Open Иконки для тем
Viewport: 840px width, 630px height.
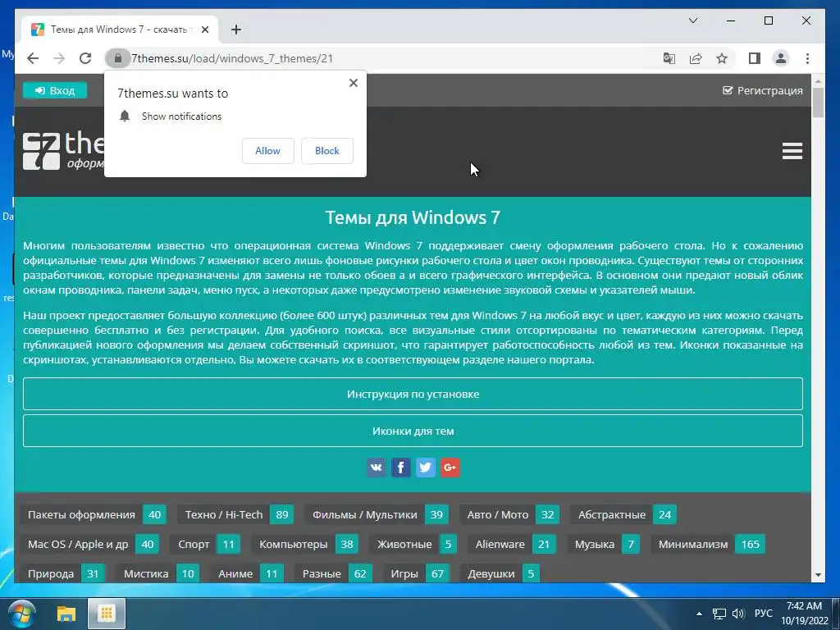pyautogui.click(x=413, y=431)
